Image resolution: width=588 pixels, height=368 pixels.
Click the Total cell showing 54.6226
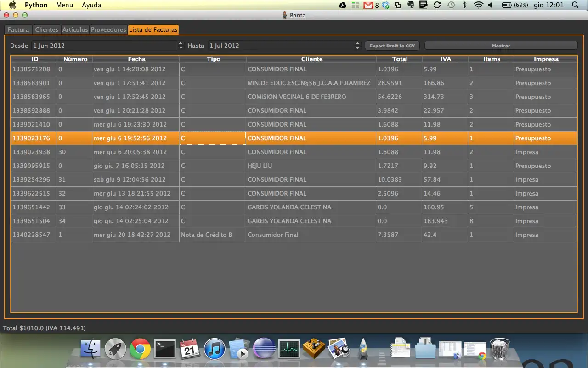click(x=399, y=97)
